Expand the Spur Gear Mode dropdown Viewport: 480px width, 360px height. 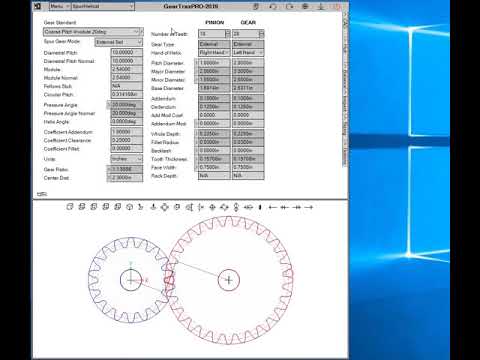(x=119, y=42)
